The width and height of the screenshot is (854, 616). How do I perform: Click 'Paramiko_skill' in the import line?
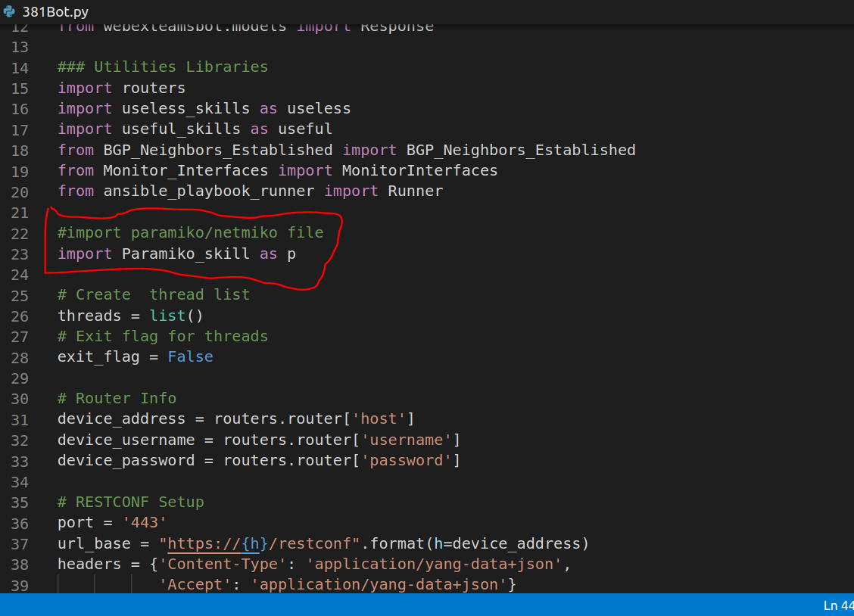[185, 254]
